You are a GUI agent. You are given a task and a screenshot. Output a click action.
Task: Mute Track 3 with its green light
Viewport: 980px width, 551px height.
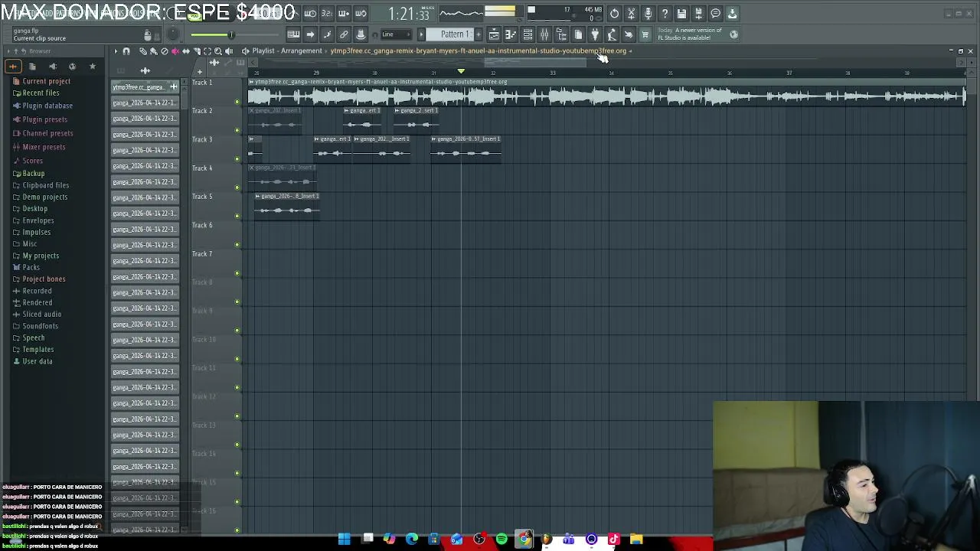pos(237,158)
